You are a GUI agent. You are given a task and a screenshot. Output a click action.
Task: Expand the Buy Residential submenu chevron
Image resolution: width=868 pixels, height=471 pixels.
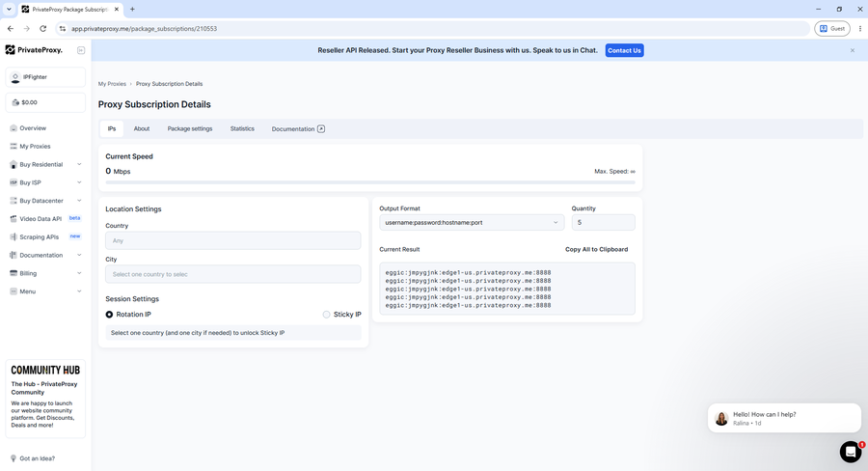tap(79, 165)
